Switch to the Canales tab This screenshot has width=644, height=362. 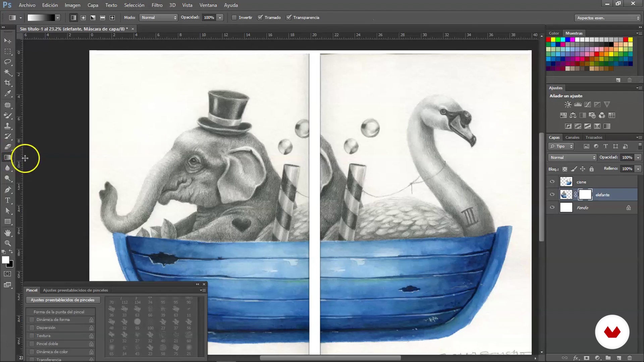point(572,137)
